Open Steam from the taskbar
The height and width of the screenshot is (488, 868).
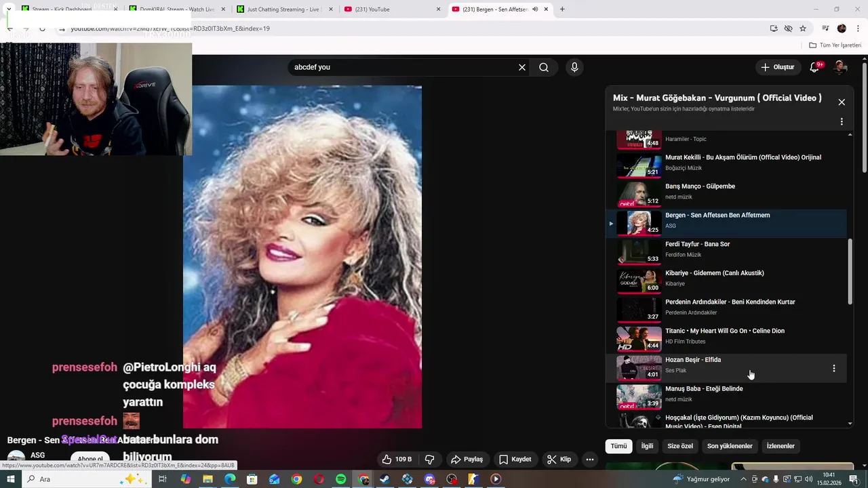point(384,479)
